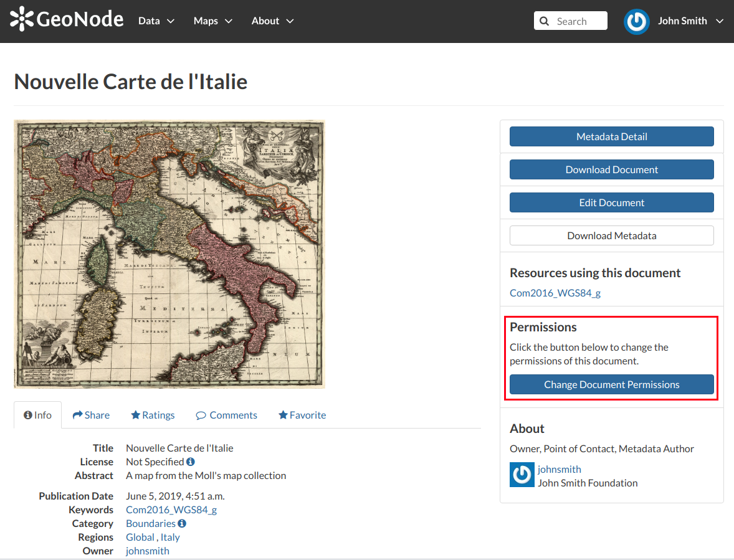
Task: Open the Data dropdown menu
Action: [156, 21]
